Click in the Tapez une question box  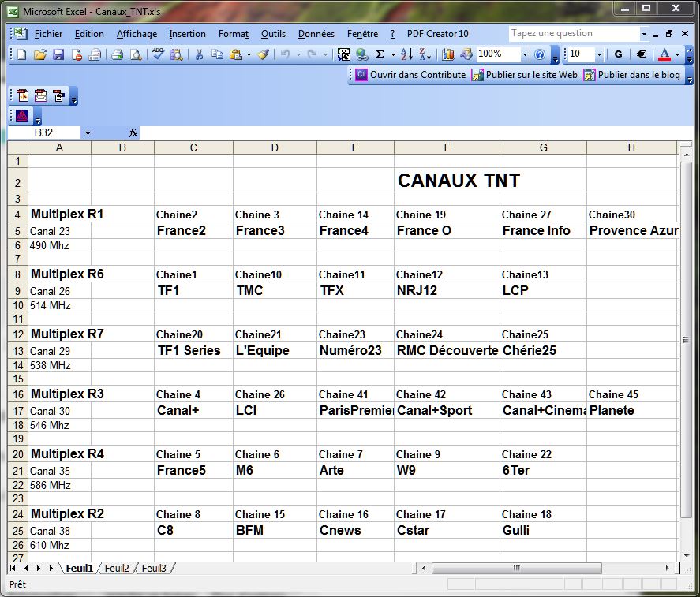574,33
